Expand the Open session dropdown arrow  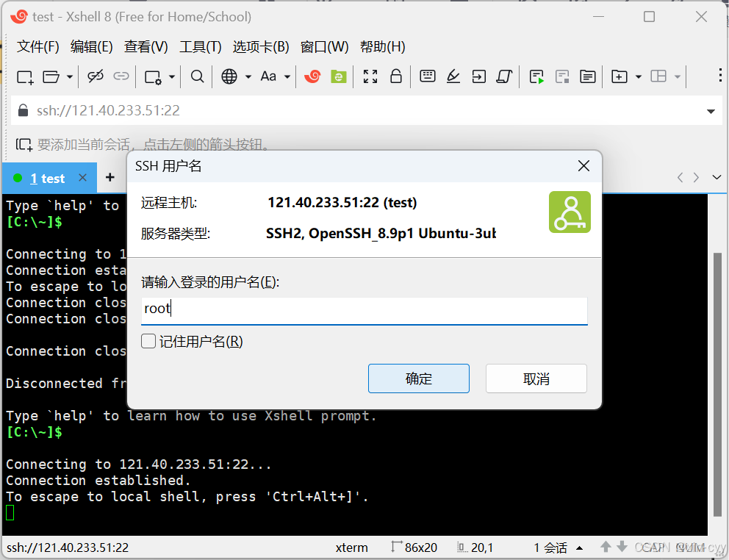[70, 76]
